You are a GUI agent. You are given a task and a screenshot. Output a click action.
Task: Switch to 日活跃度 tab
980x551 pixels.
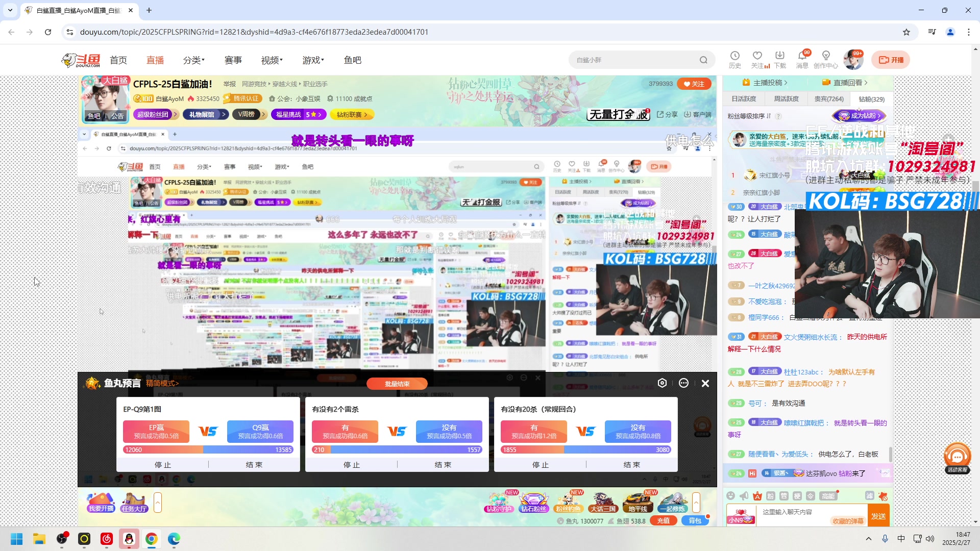tap(744, 99)
